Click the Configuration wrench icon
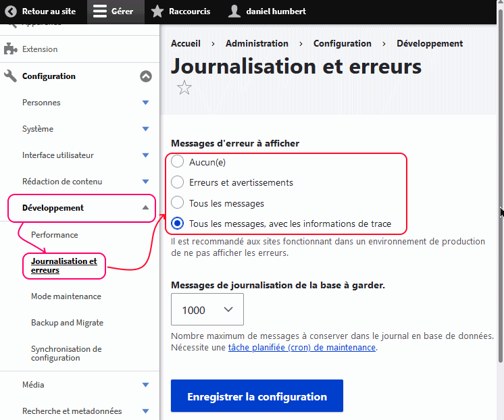Image resolution: width=504 pixels, height=420 pixels. coord(10,76)
